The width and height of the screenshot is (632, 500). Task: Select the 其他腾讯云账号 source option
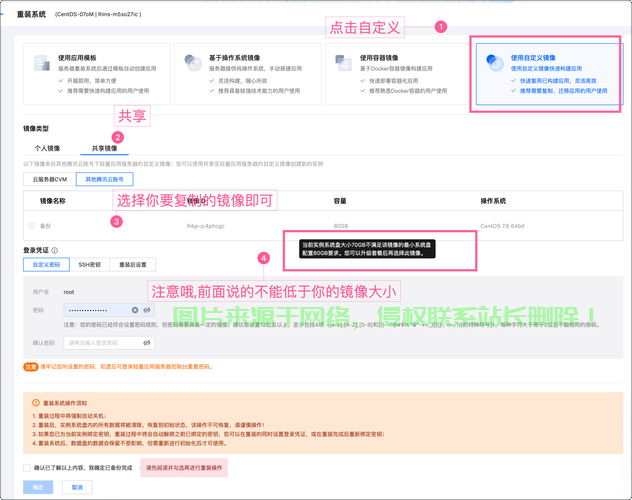[x=104, y=179]
